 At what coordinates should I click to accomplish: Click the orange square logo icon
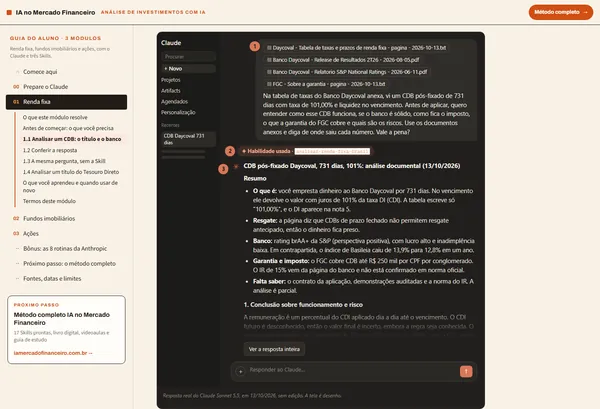click(x=9, y=13)
